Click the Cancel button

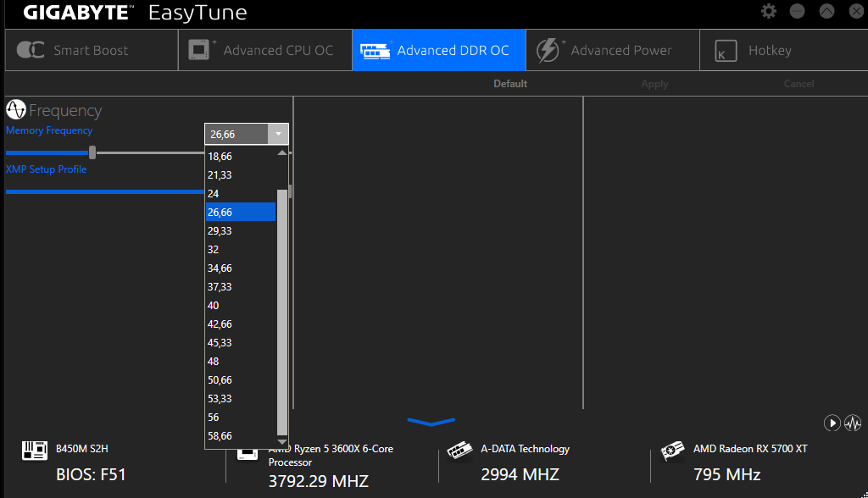coord(798,84)
